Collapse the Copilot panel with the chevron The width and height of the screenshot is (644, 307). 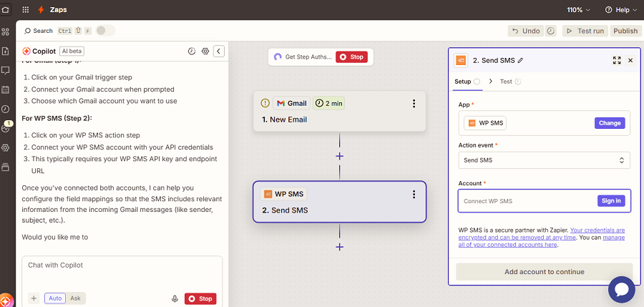219,51
